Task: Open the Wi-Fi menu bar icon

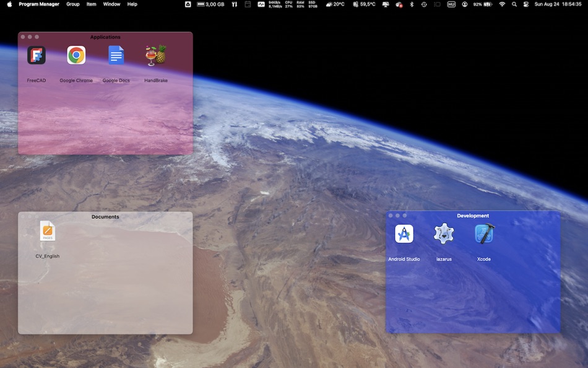Action: click(x=502, y=4)
